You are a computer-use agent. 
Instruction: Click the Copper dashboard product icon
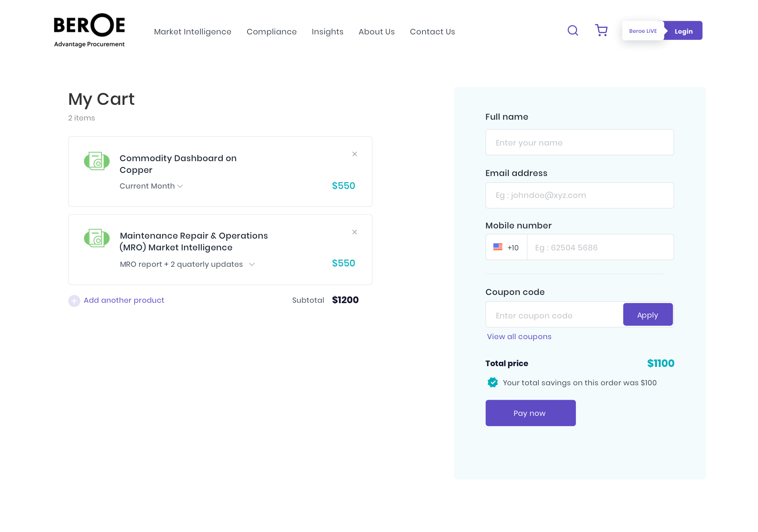(97, 161)
